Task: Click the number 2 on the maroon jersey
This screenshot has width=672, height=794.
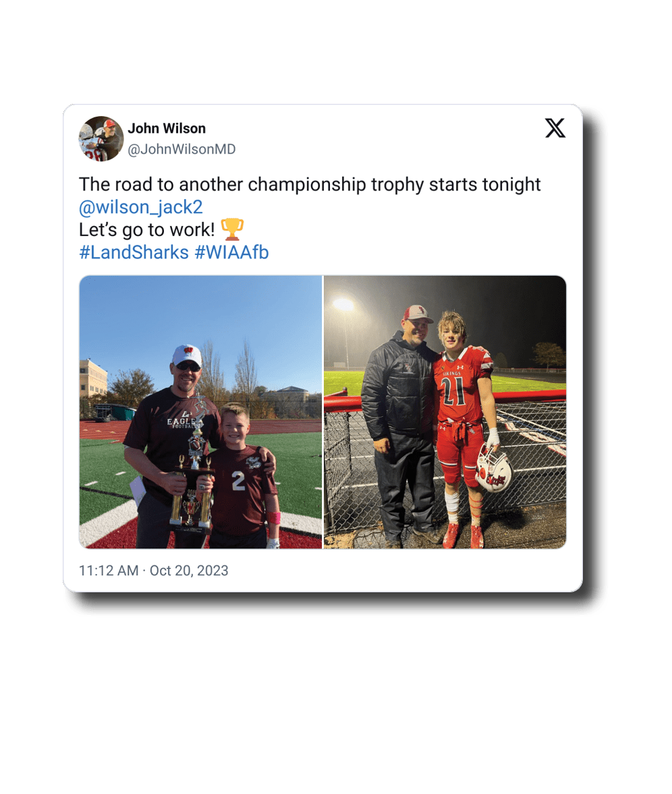Action: pyautogui.click(x=239, y=480)
